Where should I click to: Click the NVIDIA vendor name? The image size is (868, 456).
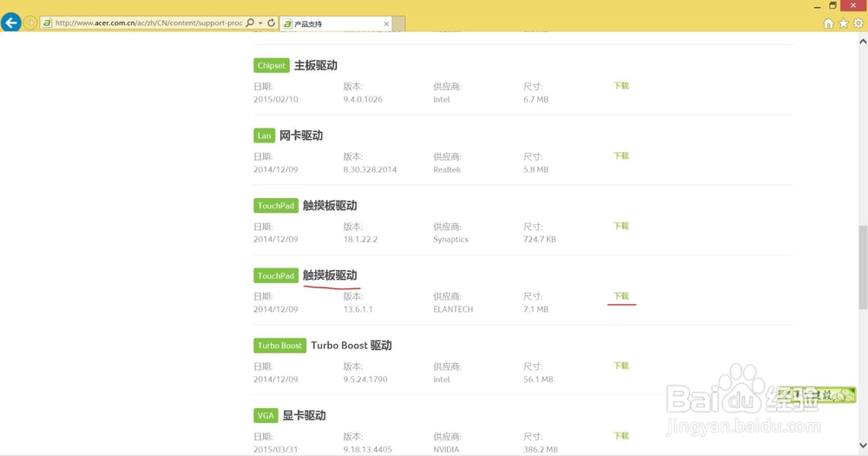click(x=446, y=449)
